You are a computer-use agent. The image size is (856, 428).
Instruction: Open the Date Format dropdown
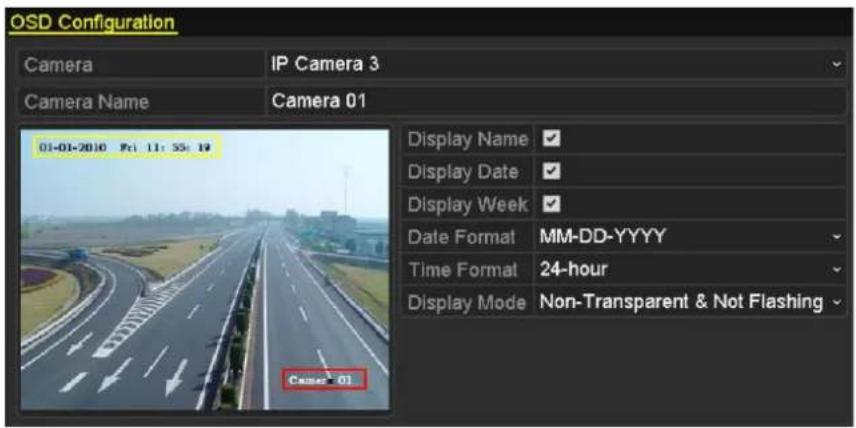[690, 237]
